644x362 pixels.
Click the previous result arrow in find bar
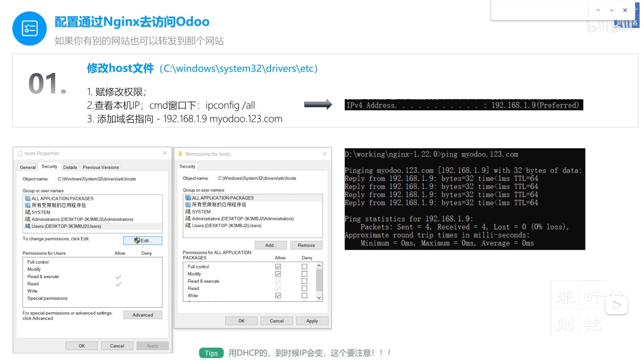[598, 10]
